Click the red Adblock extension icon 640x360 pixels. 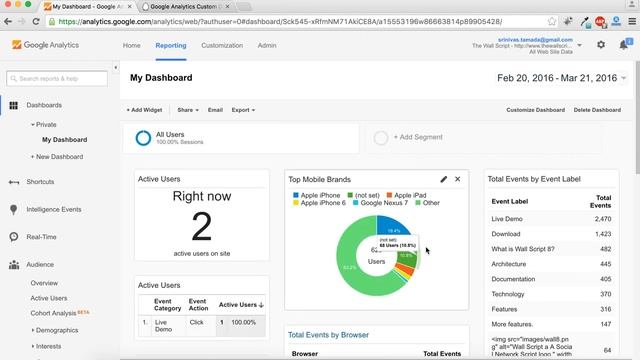[600, 22]
